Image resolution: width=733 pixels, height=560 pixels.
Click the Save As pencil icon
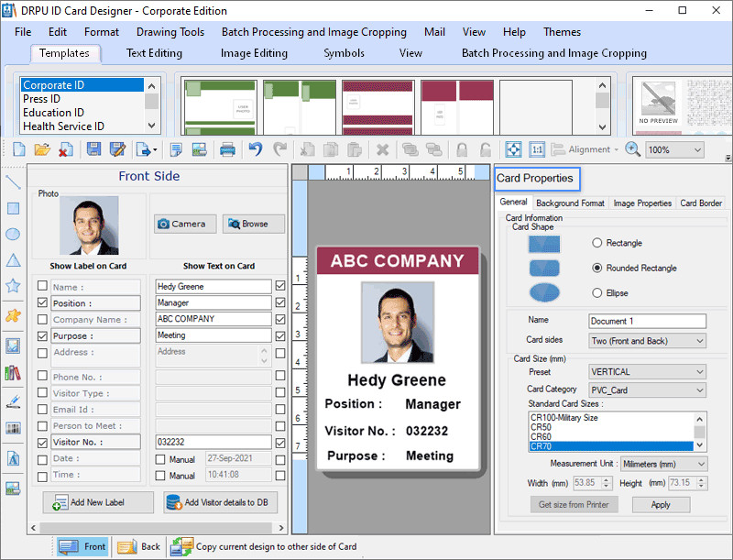click(117, 149)
